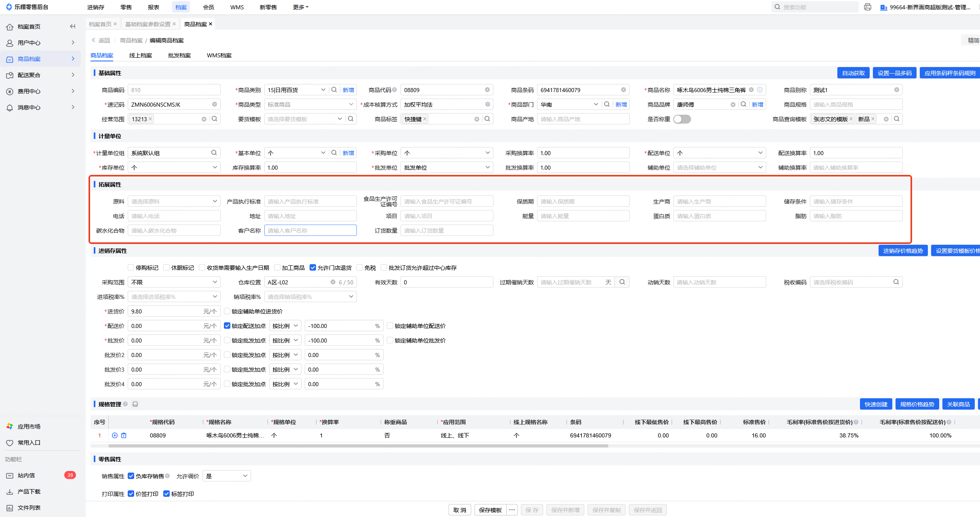
Task: Click search icon beside 商品品牌 field
Action: pos(743,104)
